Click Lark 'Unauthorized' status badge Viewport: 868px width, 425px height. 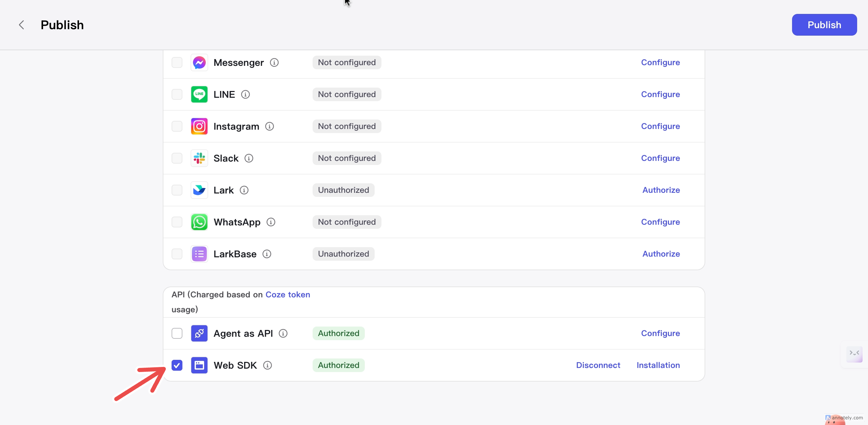coord(343,190)
